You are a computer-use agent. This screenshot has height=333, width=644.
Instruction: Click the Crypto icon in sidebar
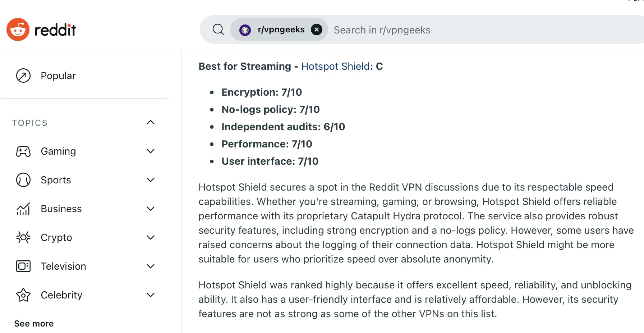pos(23,237)
